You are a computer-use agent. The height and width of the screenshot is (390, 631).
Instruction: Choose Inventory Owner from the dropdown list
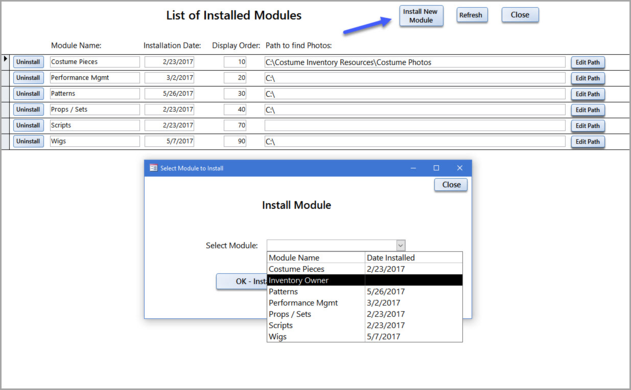[365, 280]
